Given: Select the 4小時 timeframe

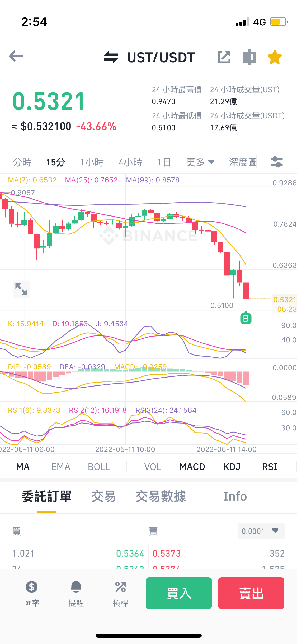Looking at the screenshot, I should pos(130,162).
